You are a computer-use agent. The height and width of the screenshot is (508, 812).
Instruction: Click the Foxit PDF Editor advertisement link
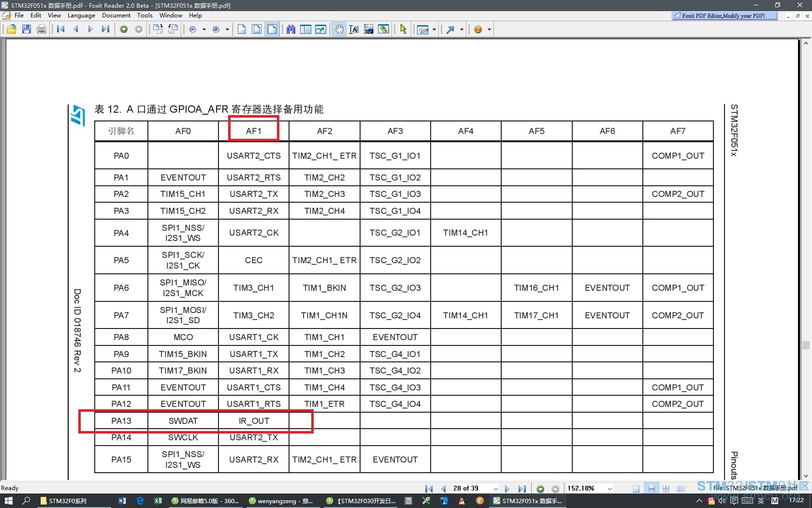click(x=724, y=15)
